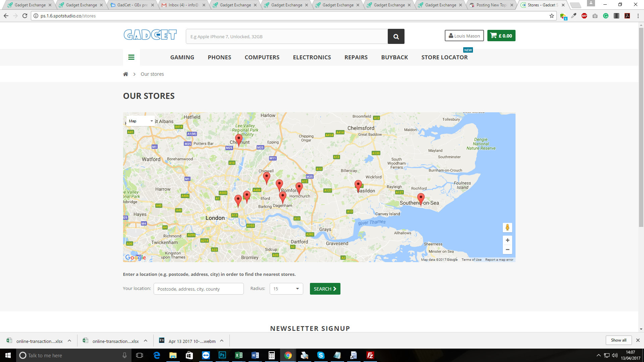Open Terms of Use link

(471, 260)
